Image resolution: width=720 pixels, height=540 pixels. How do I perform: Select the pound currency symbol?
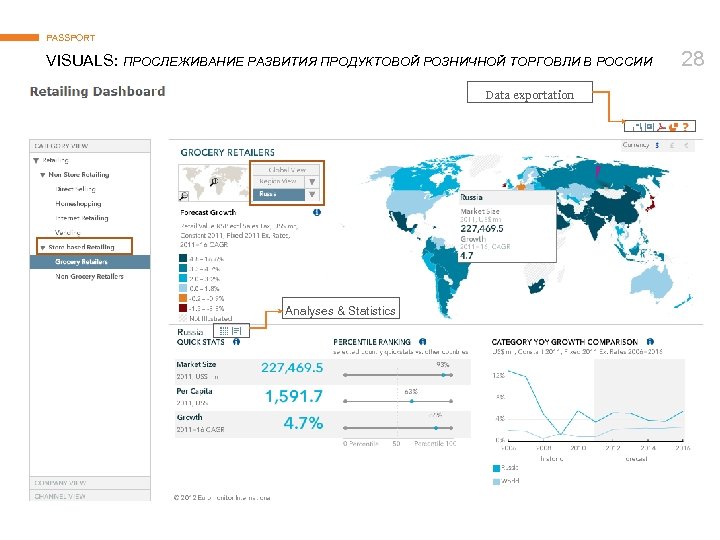coord(672,145)
